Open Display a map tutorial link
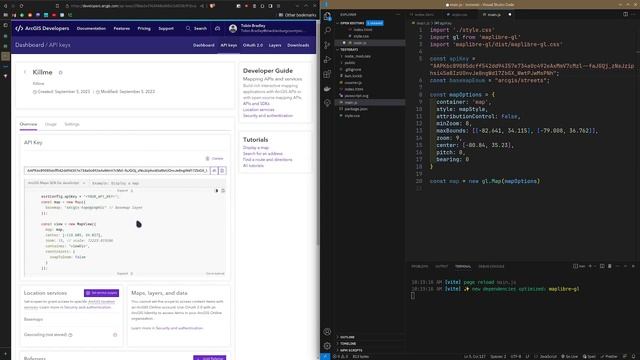This screenshot has height=360, width=640. pos(256,148)
